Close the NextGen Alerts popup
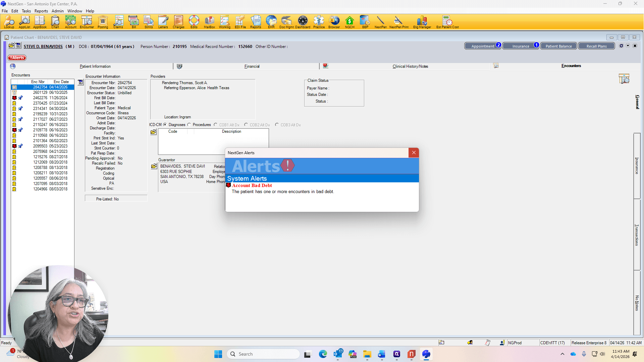644x362 pixels. (x=414, y=153)
